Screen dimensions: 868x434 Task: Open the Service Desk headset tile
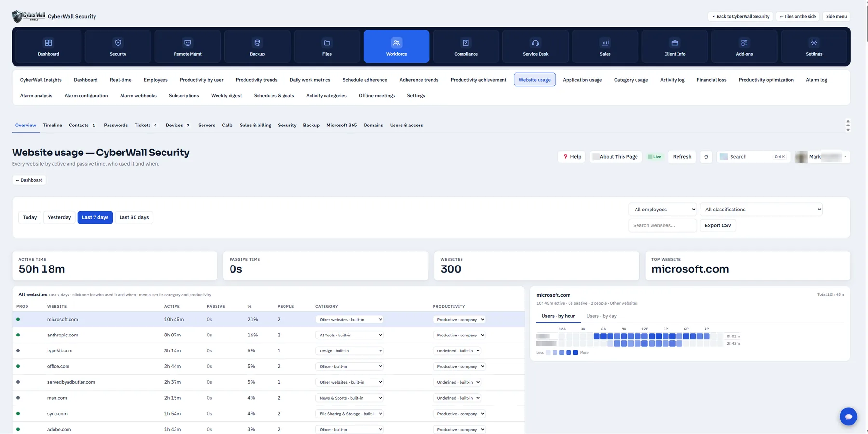coord(536,46)
